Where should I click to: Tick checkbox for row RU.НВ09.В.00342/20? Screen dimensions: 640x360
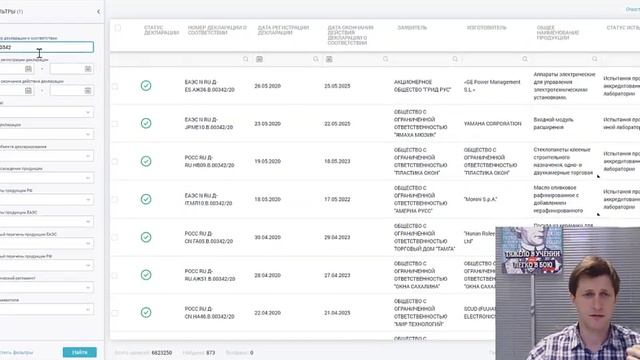coord(115,162)
